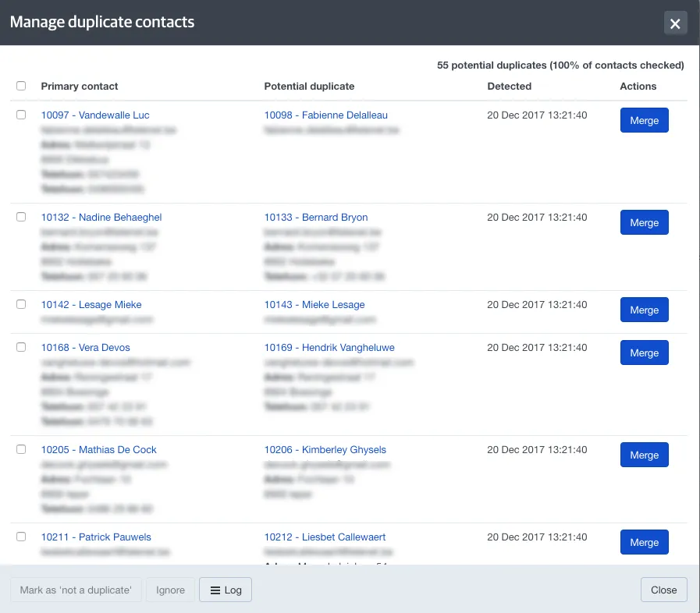This screenshot has width=700, height=613.
Task: Open contact 10097 - Vandewalle Luc
Action: (x=95, y=115)
